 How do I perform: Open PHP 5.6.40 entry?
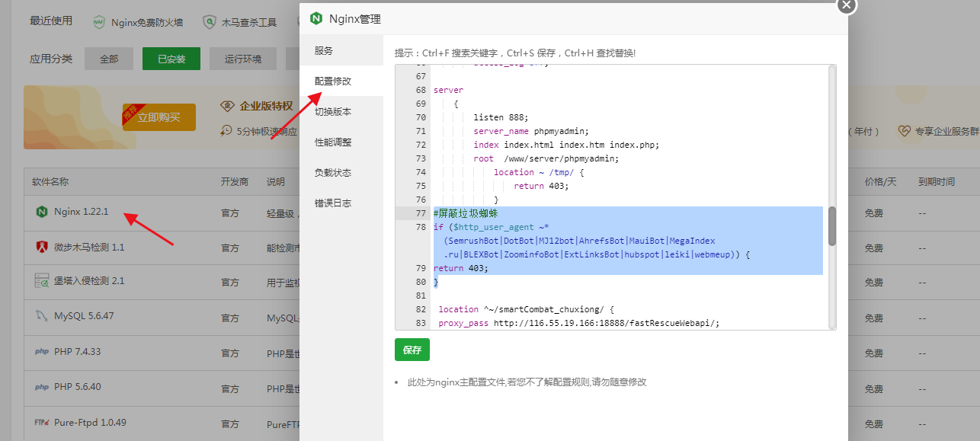[77, 386]
